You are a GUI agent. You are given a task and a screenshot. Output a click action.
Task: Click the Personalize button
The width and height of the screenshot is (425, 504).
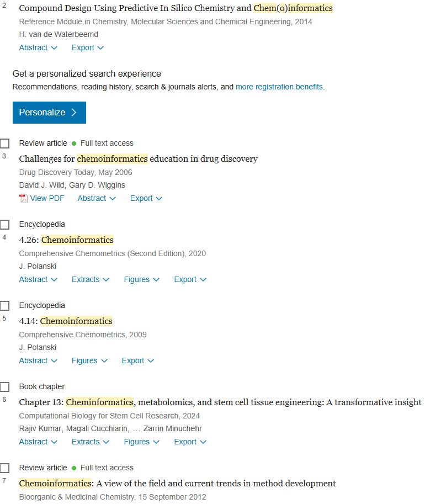49,113
